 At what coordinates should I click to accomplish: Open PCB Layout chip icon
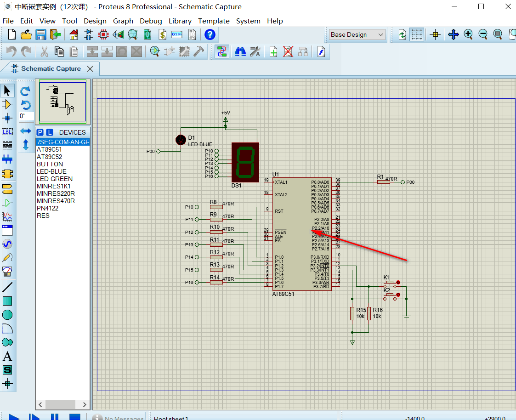pyautogui.click(x=103, y=34)
